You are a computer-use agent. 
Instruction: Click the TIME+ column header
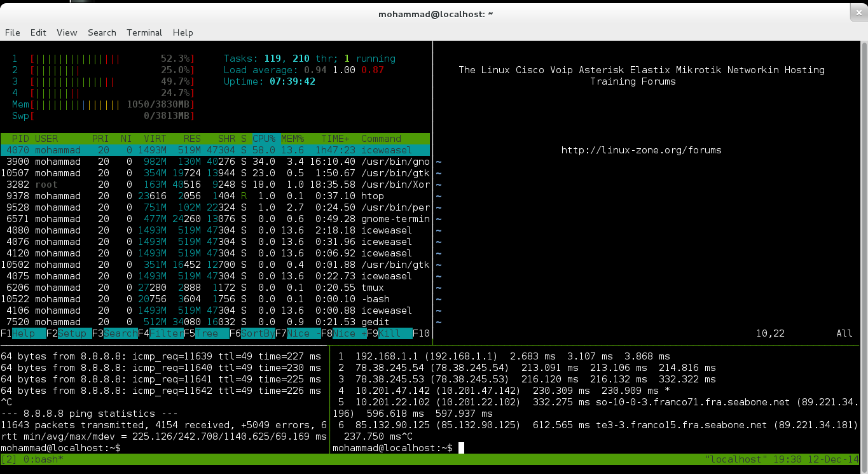coord(335,139)
